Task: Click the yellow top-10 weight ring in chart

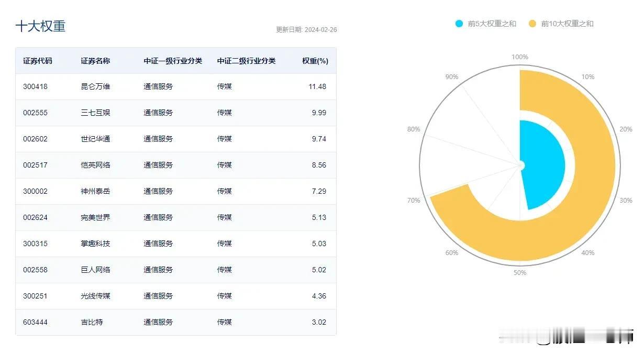Action: pos(594,165)
